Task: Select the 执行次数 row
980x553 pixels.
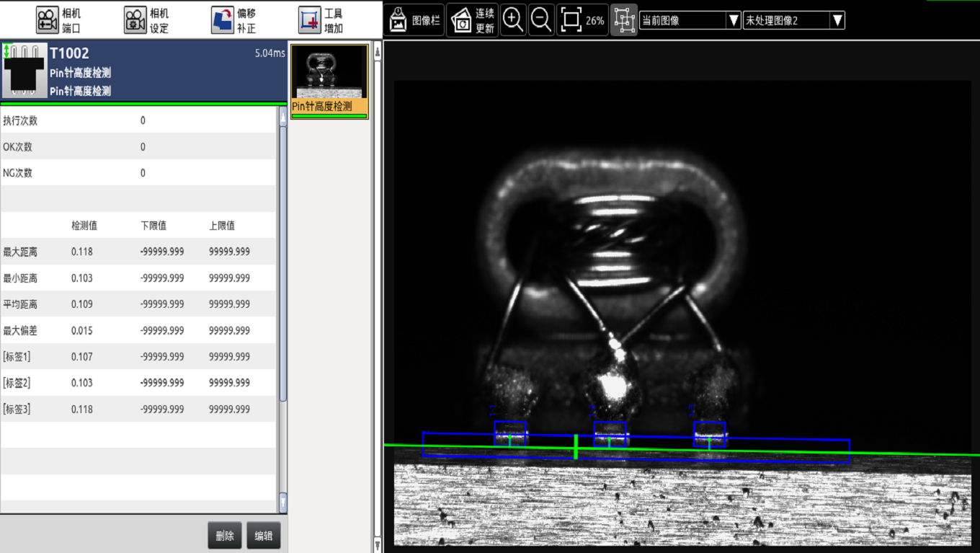Action: click(x=138, y=120)
